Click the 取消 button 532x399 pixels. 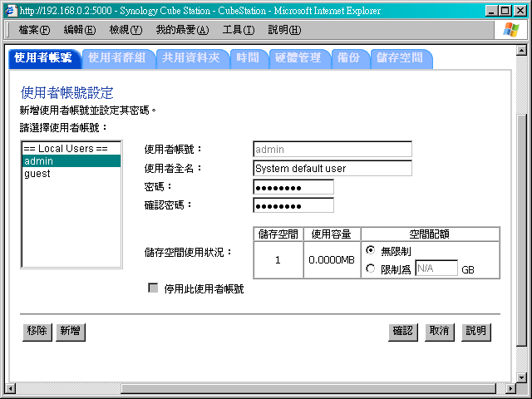pyautogui.click(x=440, y=332)
